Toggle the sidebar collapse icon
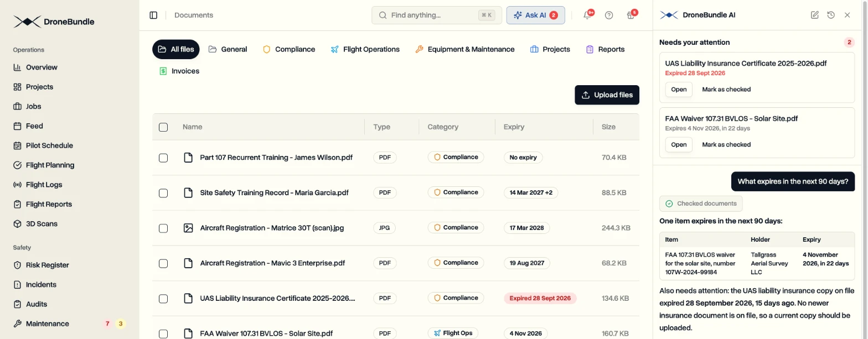Screen dimensions: 868x339 click(154, 15)
